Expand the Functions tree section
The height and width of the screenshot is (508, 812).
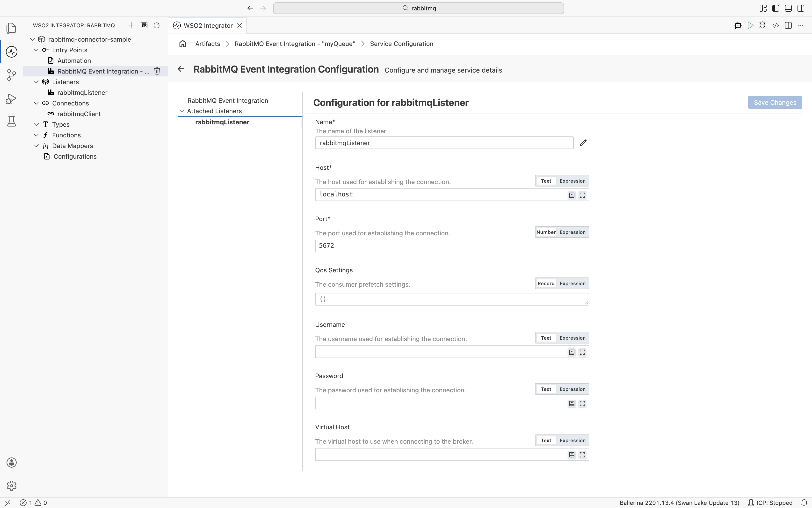click(x=36, y=135)
